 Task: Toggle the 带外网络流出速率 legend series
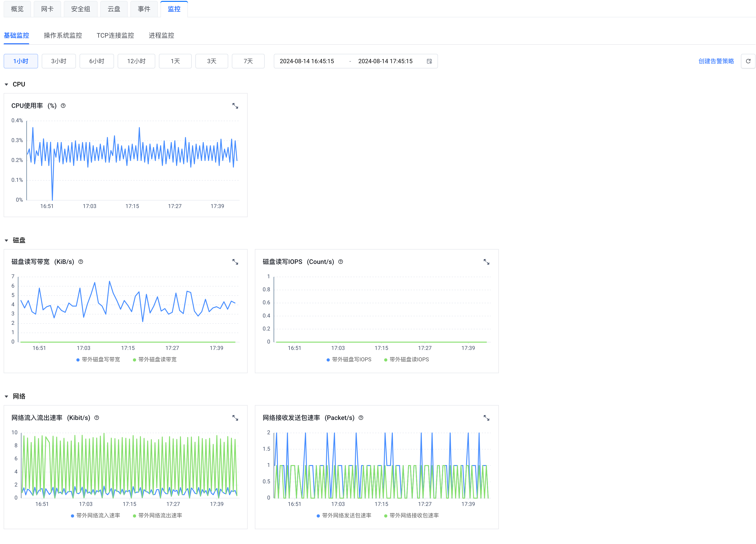[157, 516]
